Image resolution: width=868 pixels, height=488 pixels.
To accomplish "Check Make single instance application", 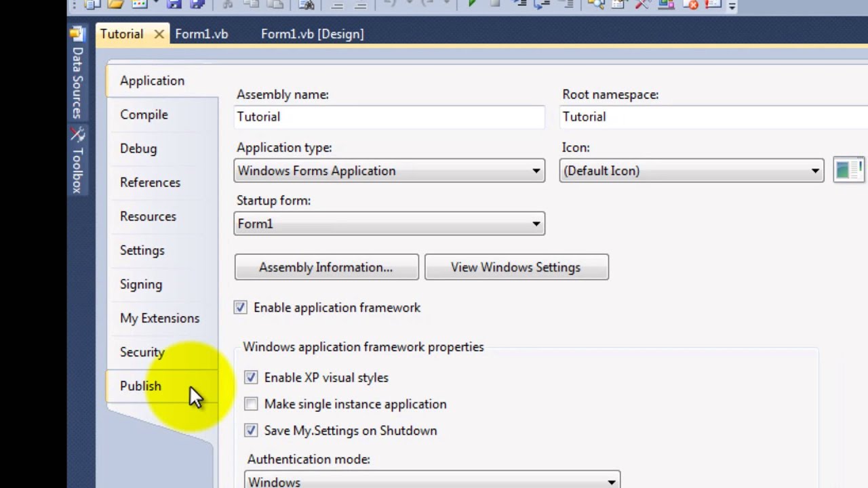I will click(x=251, y=404).
